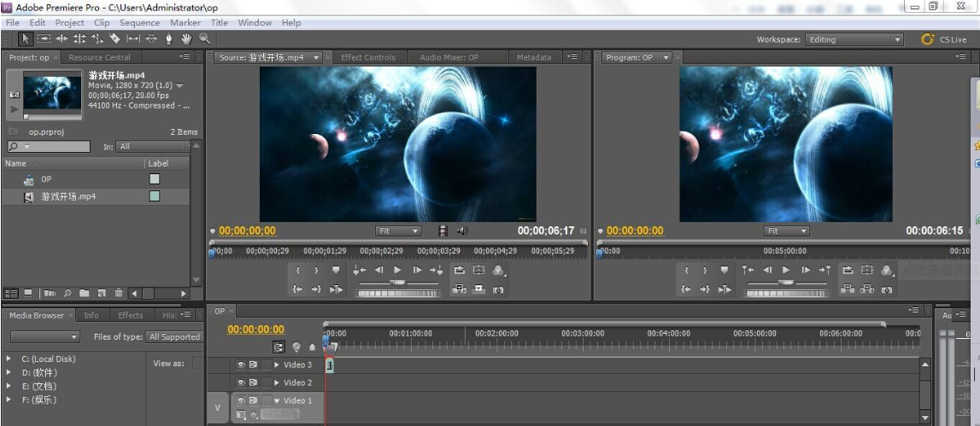Select the Ripple Edit tool
Image resolution: width=980 pixels, height=426 pixels.
62,38
